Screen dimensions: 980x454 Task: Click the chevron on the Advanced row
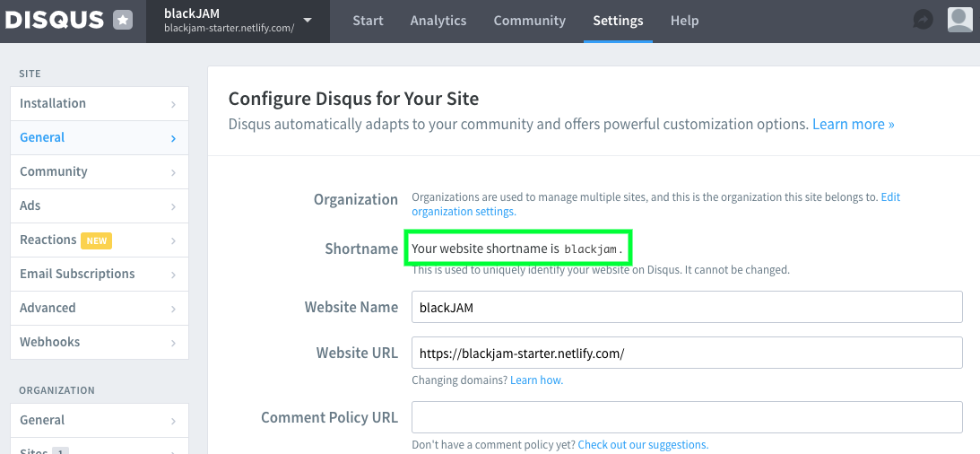(x=173, y=309)
